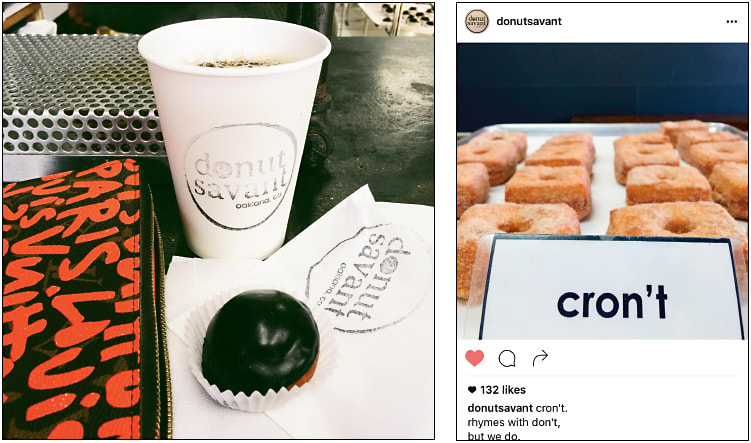The height and width of the screenshot is (443, 751).
Task: Select the coffee cup photo on the left
Action: [218, 221]
